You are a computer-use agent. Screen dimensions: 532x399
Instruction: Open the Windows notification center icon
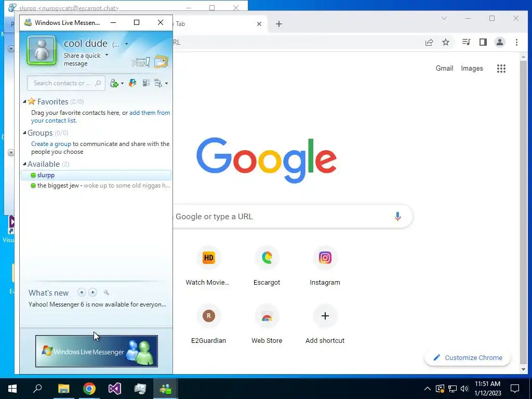tap(515, 389)
